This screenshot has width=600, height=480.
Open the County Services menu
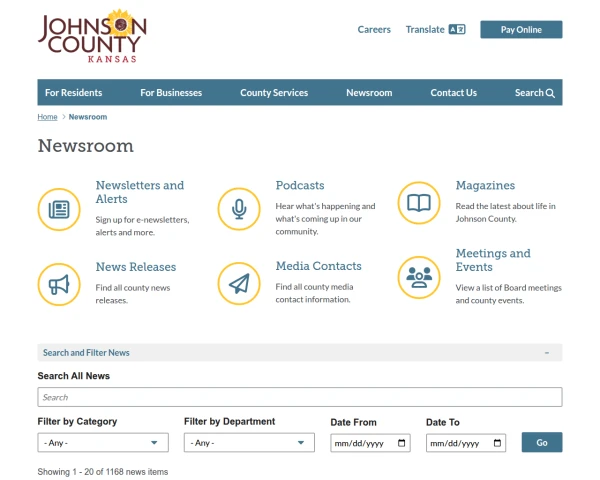(274, 93)
